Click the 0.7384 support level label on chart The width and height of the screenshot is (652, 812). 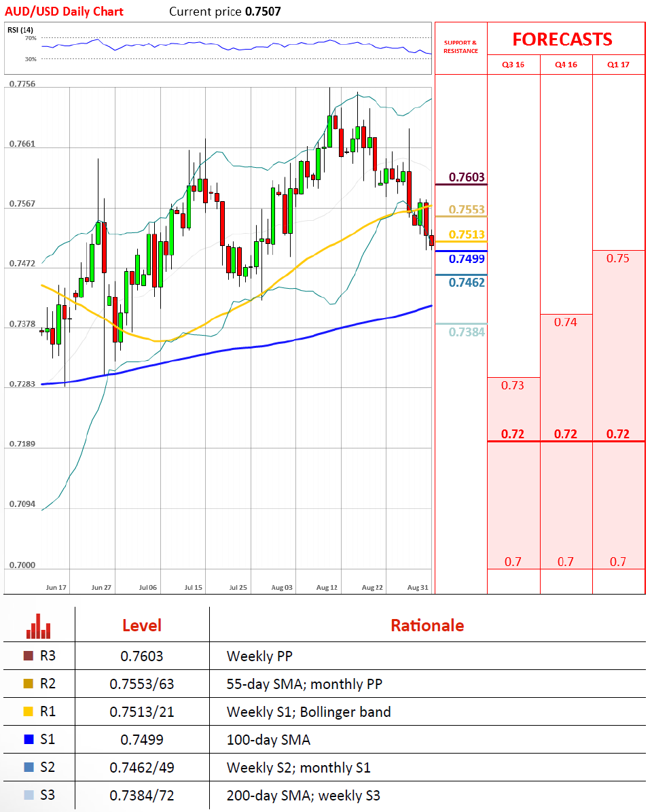[x=467, y=332]
